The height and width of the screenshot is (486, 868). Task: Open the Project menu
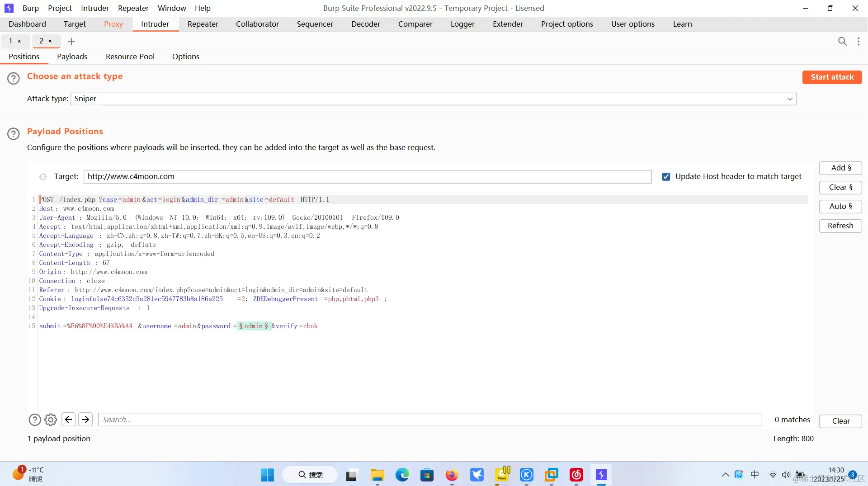60,8
